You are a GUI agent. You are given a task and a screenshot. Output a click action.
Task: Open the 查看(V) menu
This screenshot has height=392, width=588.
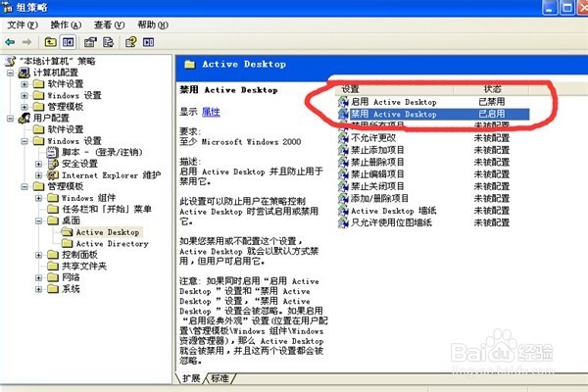[x=109, y=25]
